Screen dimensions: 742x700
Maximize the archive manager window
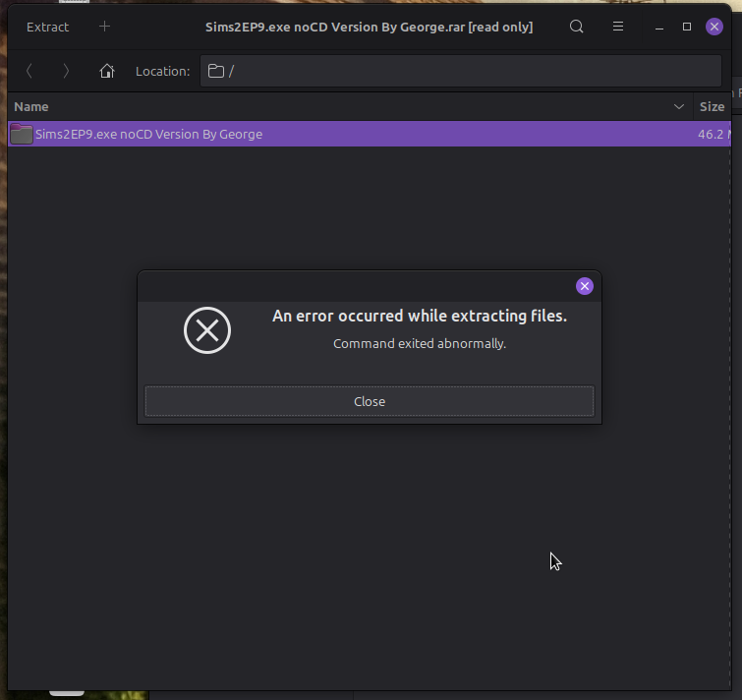687,27
